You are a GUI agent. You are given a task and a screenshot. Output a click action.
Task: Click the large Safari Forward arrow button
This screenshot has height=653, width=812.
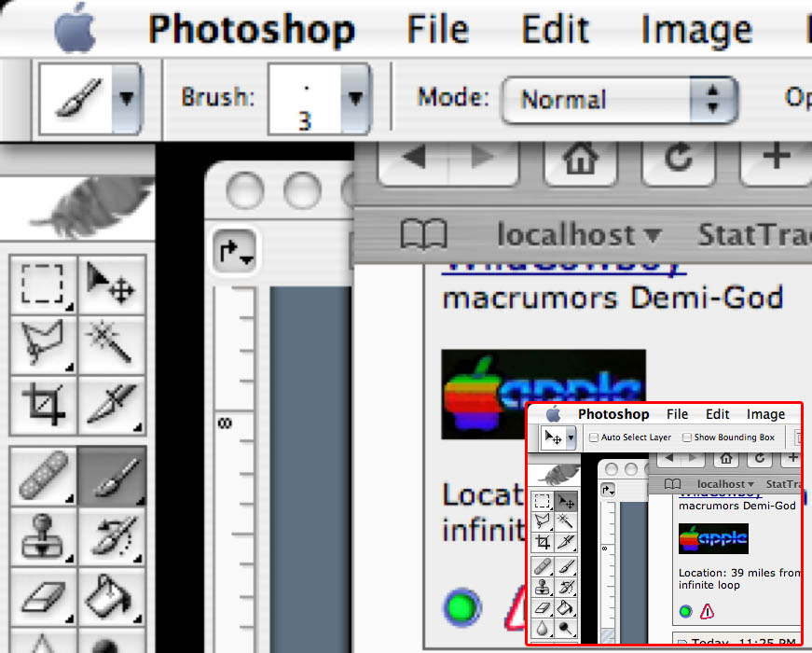click(483, 158)
